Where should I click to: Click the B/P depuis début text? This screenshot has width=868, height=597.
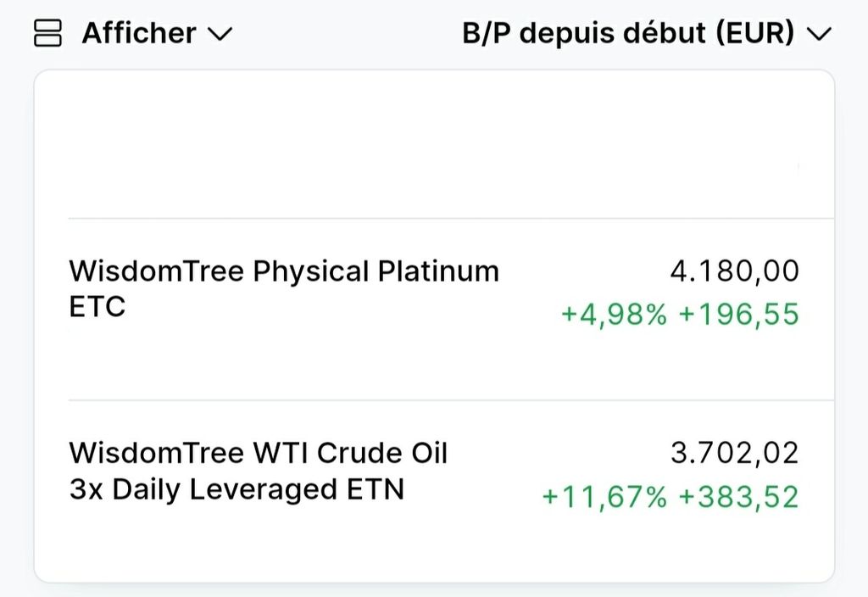[585, 34]
